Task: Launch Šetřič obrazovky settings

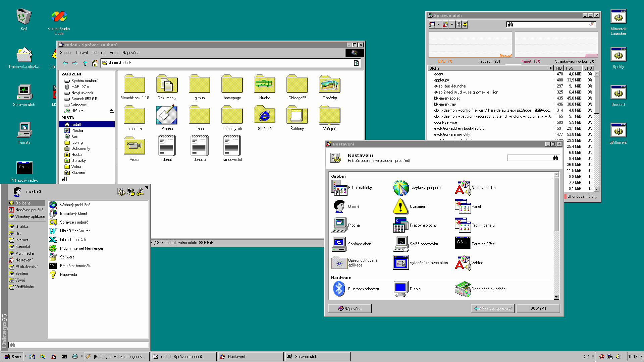Action: click(x=401, y=244)
